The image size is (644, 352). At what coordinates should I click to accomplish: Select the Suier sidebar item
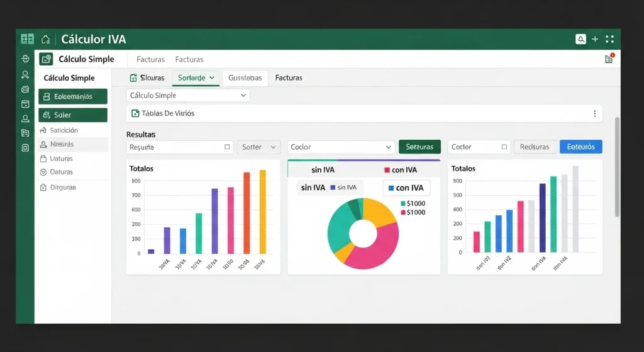click(73, 115)
